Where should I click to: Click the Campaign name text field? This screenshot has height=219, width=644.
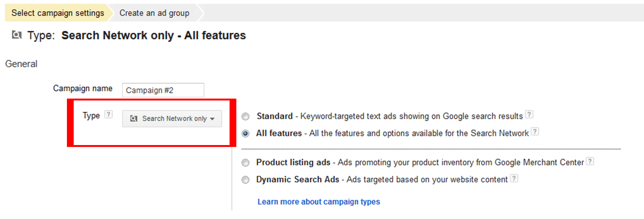[163, 90]
